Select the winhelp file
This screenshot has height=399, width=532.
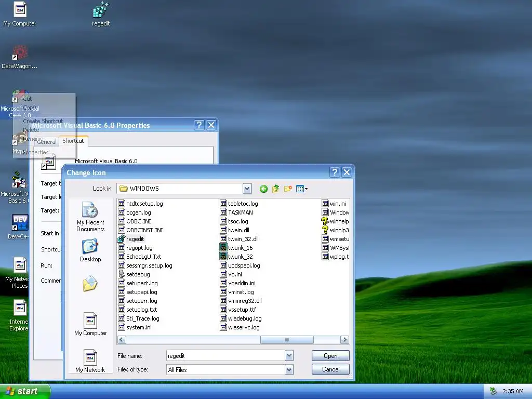[335, 221]
